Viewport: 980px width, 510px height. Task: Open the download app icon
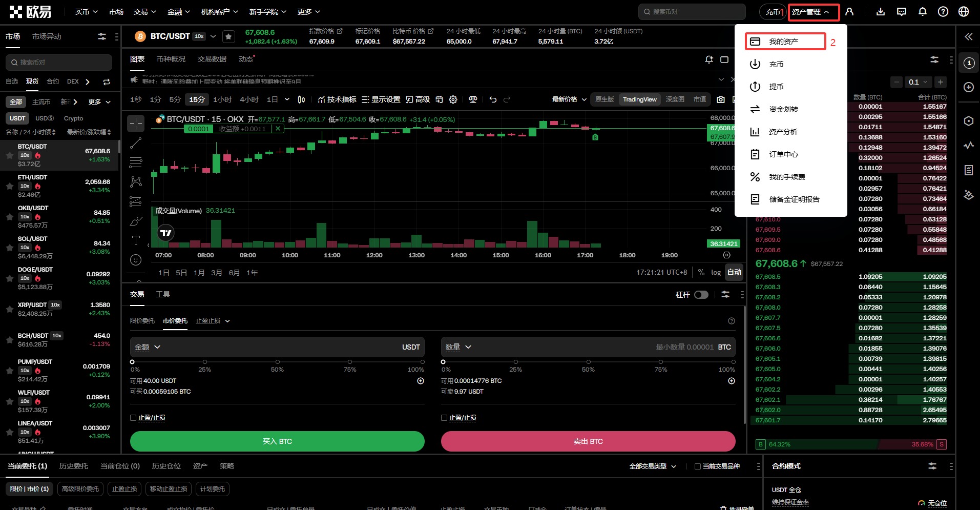[881, 11]
